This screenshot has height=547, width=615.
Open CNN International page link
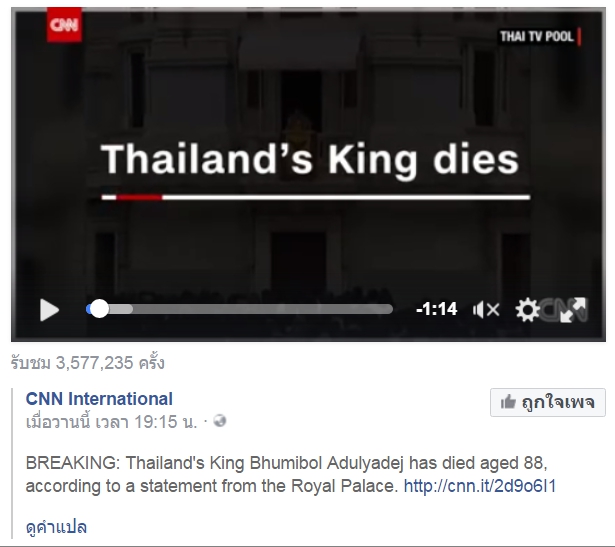coord(99,398)
